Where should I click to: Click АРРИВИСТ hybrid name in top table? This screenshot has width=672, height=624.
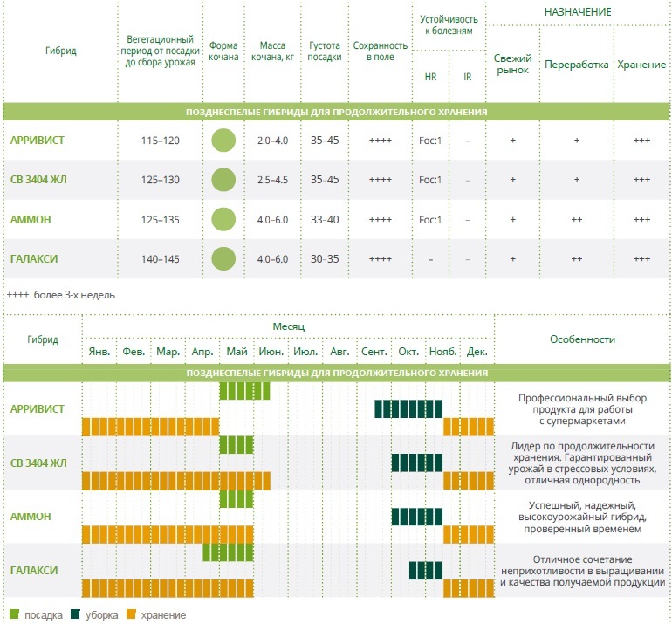[38, 141]
